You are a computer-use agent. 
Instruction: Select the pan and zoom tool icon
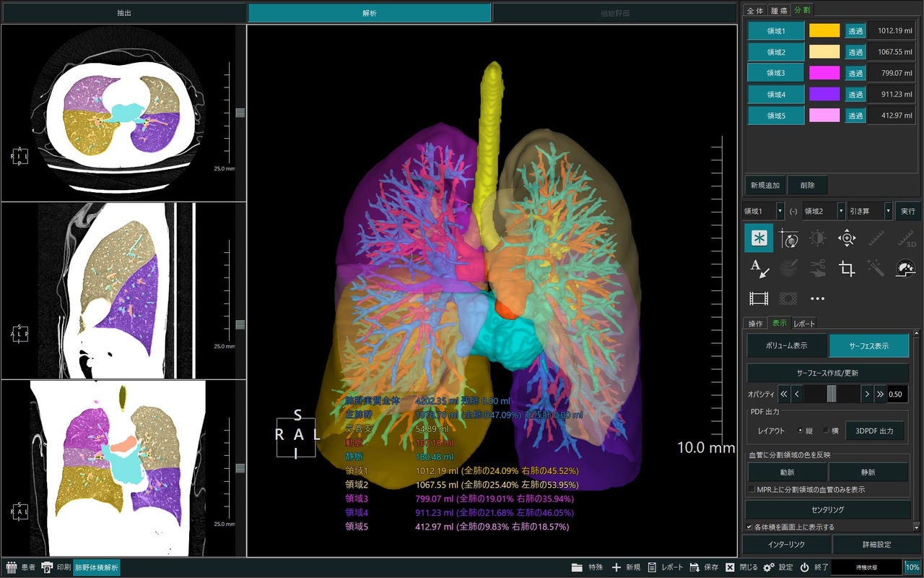[847, 238]
